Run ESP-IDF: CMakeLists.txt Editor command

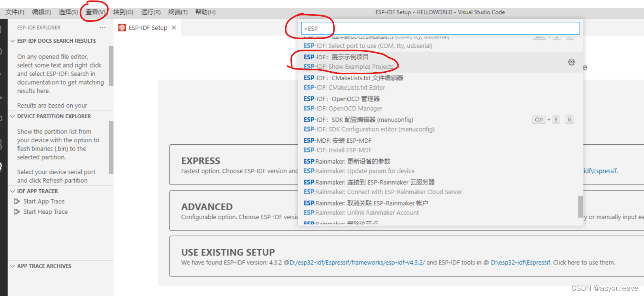click(441, 83)
